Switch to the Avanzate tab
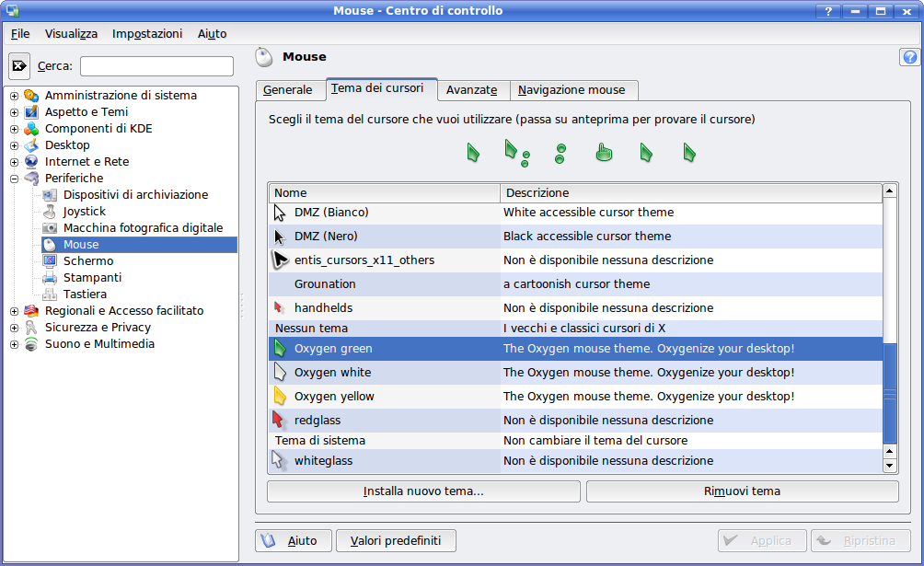Viewport: 924px width, 566px height. 472,90
